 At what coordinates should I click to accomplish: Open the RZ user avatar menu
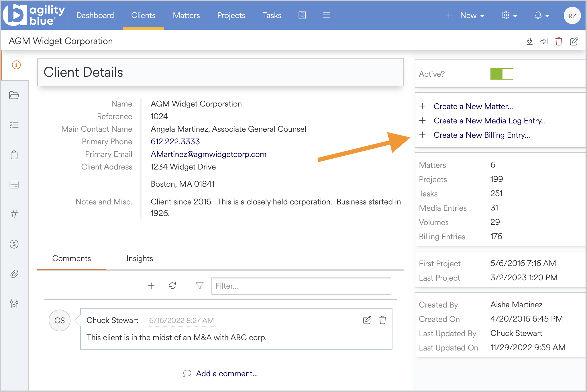click(x=572, y=15)
